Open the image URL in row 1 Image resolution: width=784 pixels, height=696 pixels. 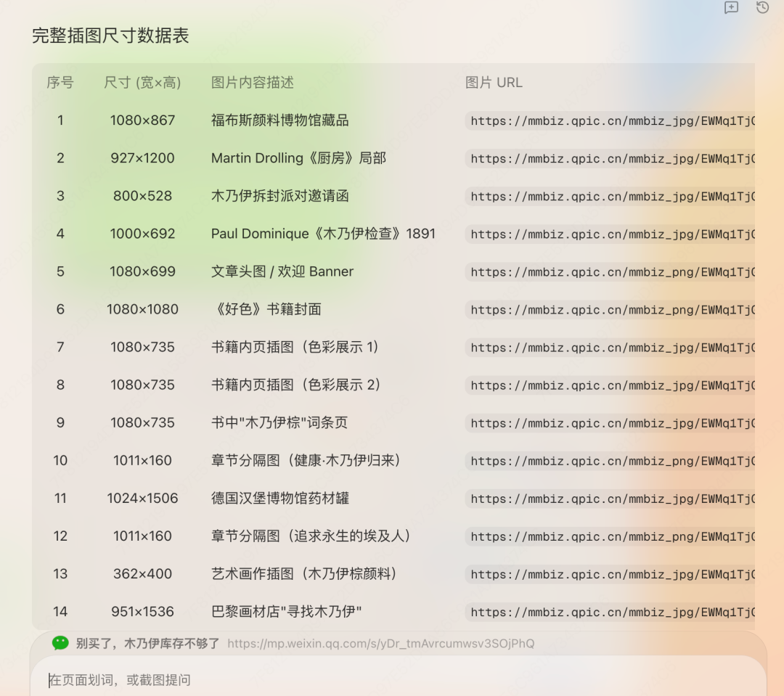pos(610,121)
